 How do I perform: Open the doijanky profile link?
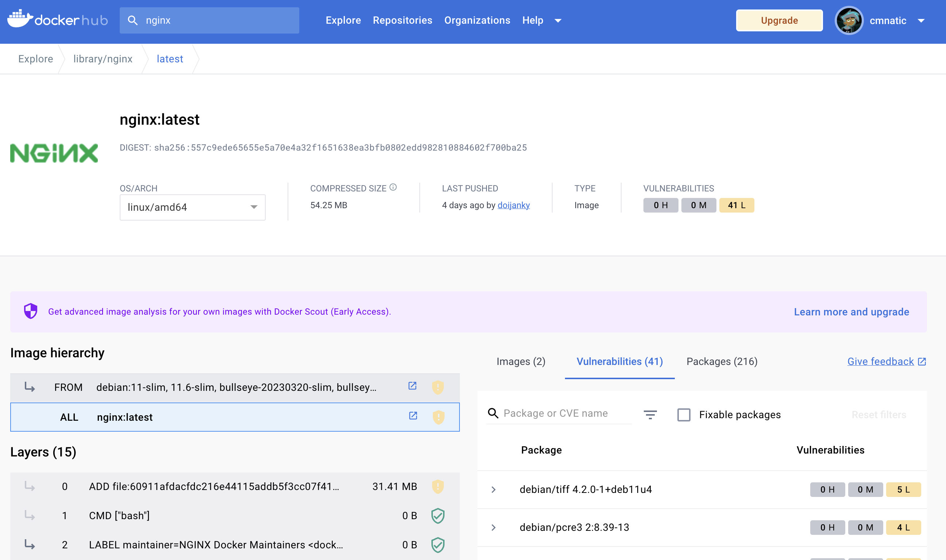point(514,205)
